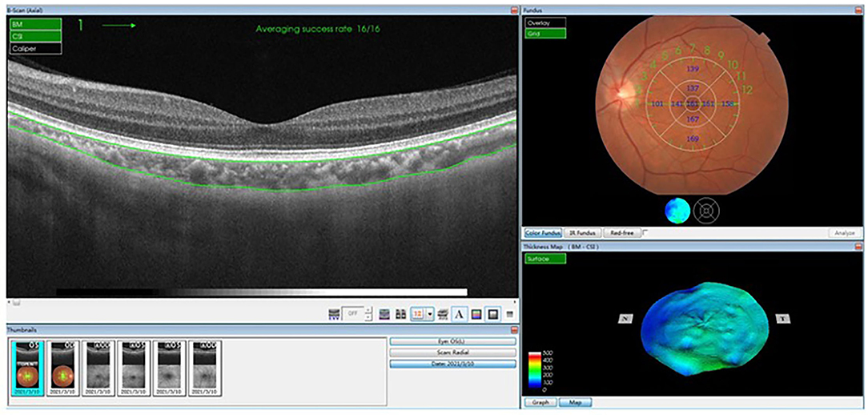Toggle the CSI boundary layer button
Screen dimensions: 868x415
coord(35,36)
